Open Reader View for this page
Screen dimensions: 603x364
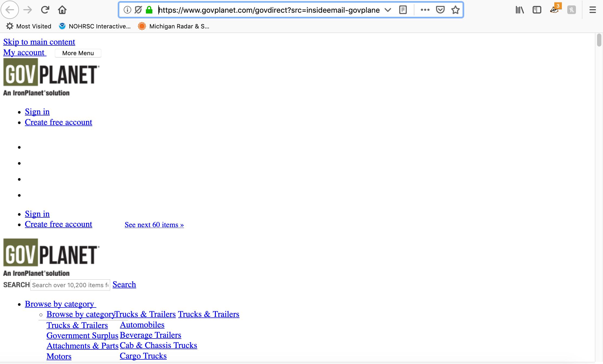click(402, 10)
